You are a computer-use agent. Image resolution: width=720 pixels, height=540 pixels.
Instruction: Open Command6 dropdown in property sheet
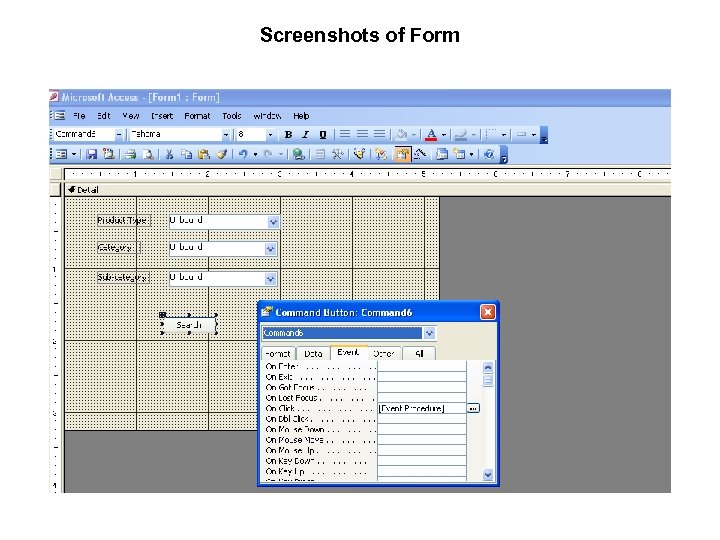[429, 333]
